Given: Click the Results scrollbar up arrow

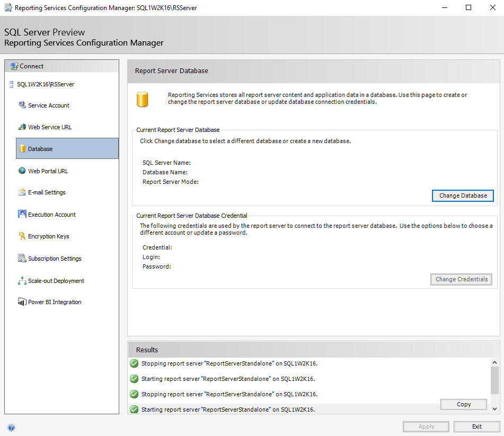Looking at the screenshot, I should [494, 362].
